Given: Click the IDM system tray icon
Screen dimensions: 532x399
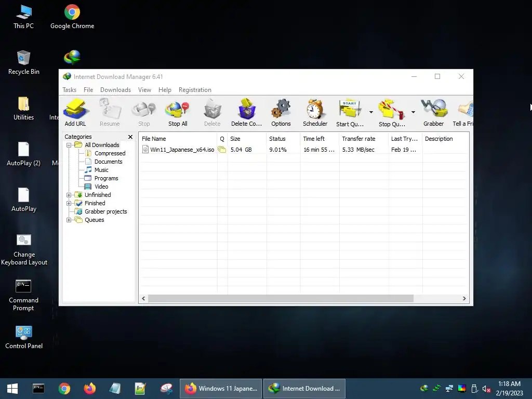Looking at the screenshot, I should [424, 389].
